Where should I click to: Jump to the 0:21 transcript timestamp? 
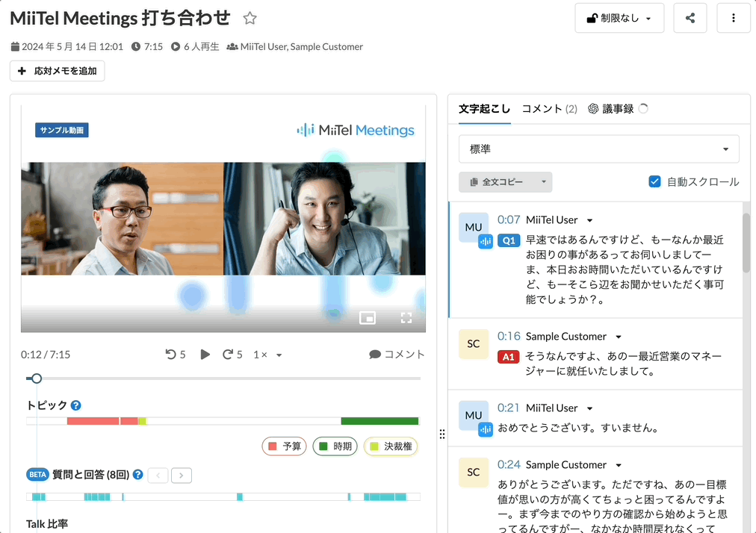tap(509, 408)
